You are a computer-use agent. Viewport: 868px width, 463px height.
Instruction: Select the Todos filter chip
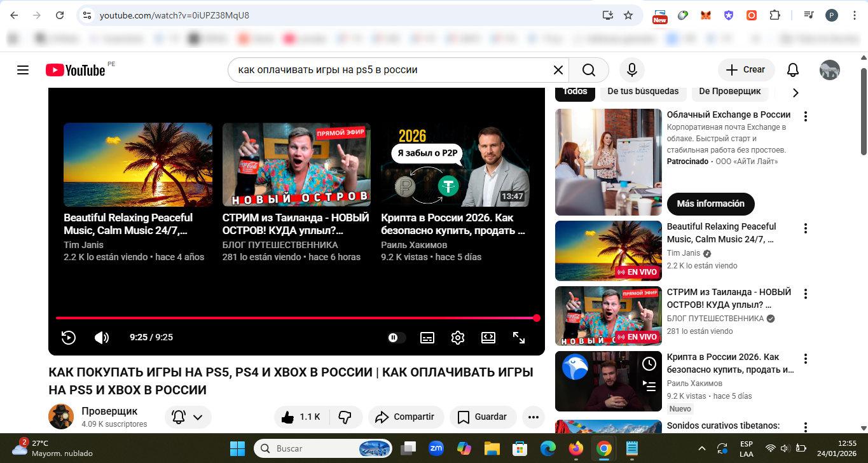pos(575,92)
